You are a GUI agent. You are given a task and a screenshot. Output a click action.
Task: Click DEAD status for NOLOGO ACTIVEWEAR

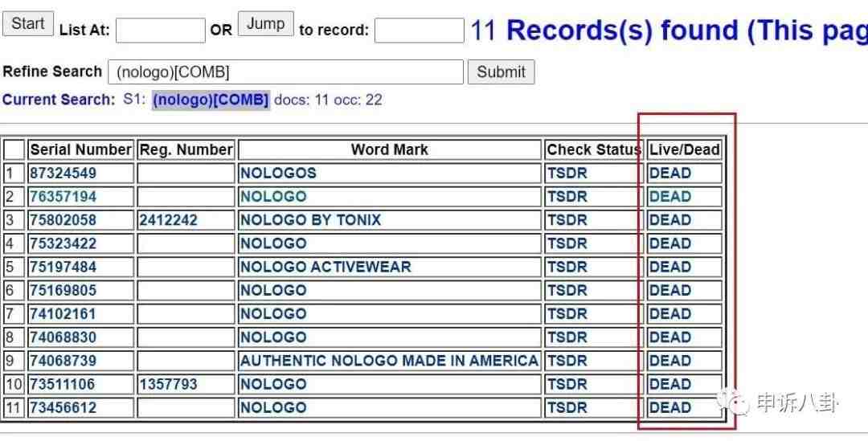[669, 267]
